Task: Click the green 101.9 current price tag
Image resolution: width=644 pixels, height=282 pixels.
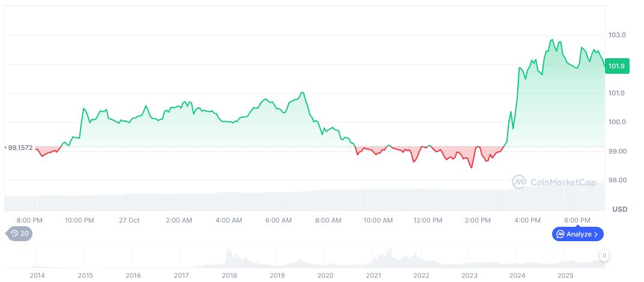Action: click(x=617, y=66)
